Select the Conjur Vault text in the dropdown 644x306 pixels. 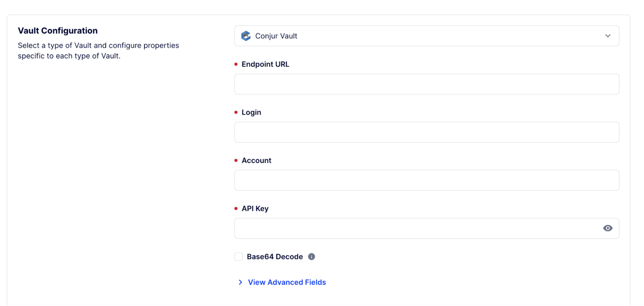click(x=276, y=36)
